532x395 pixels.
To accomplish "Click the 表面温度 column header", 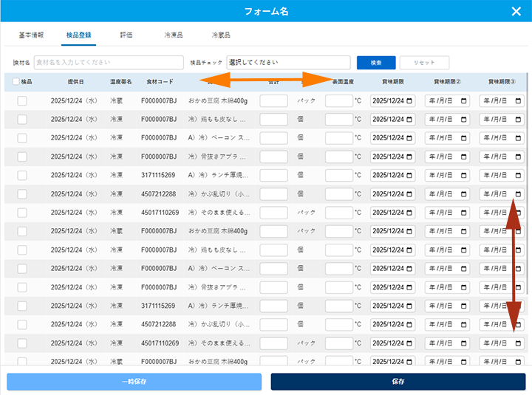I will coord(343,82).
